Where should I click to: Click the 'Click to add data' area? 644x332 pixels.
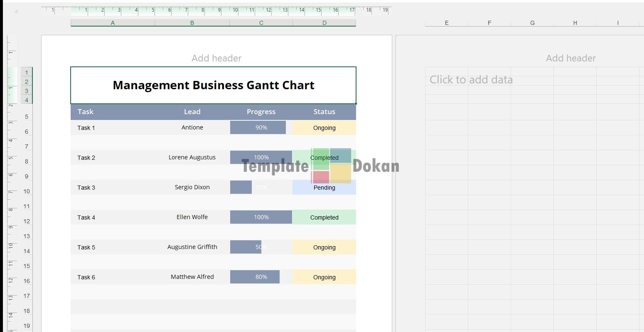point(471,80)
